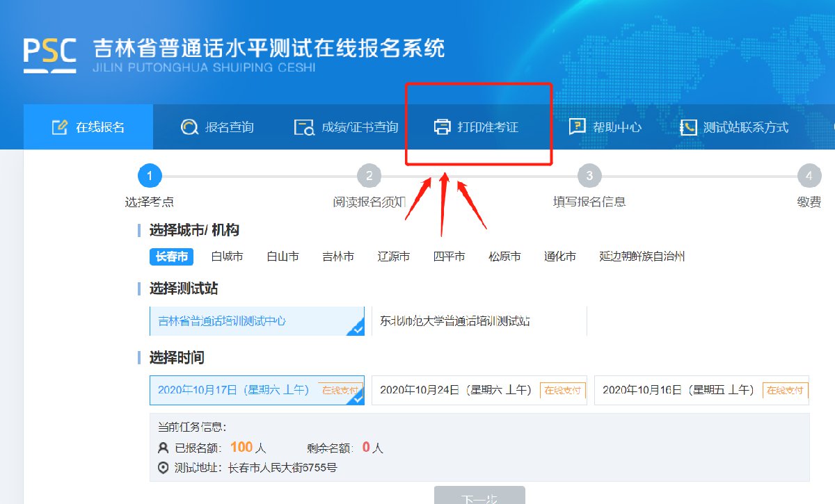This screenshot has width=835, height=504.
Task: Select step 1 选择考点 circle
Action: pyautogui.click(x=150, y=176)
